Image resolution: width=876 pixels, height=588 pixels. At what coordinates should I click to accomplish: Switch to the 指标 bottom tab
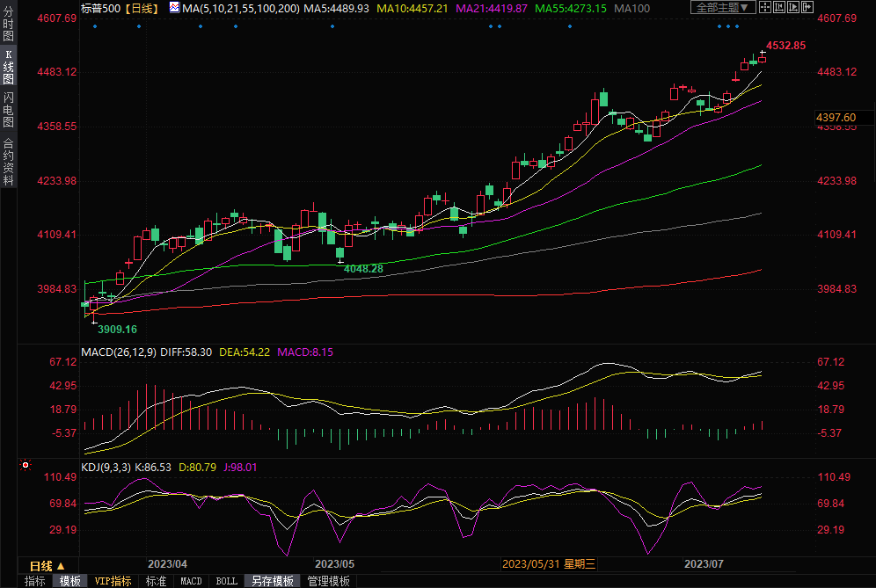(35, 581)
